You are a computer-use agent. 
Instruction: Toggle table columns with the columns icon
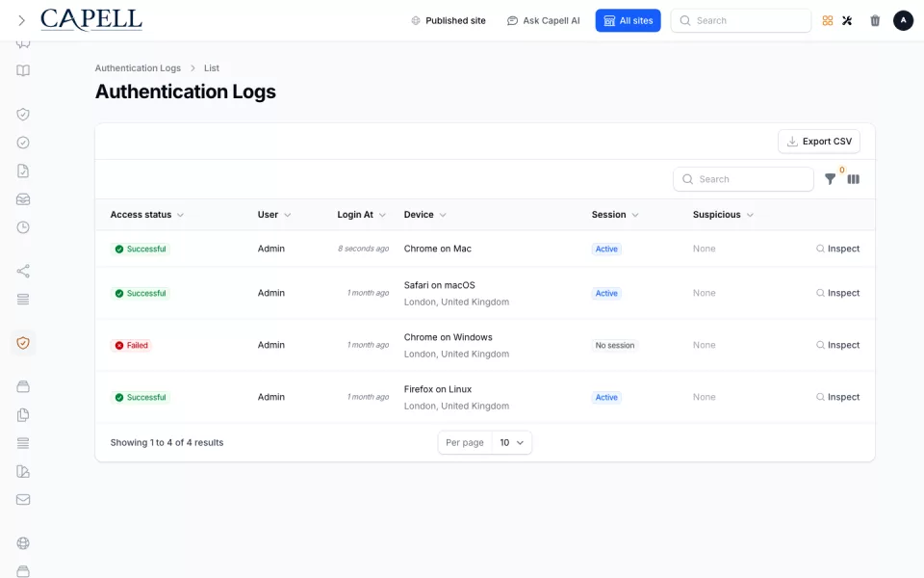pos(854,179)
